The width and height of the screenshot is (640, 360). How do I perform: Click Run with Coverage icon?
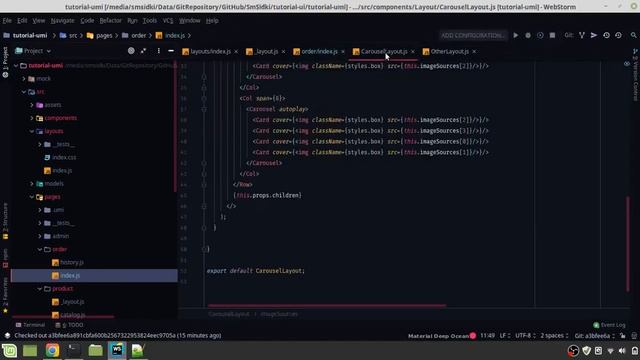tap(540, 36)
